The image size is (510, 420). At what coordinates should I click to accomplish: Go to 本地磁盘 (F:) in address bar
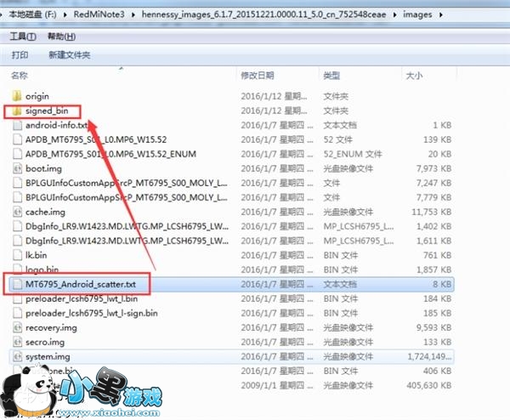coord(32,14)
